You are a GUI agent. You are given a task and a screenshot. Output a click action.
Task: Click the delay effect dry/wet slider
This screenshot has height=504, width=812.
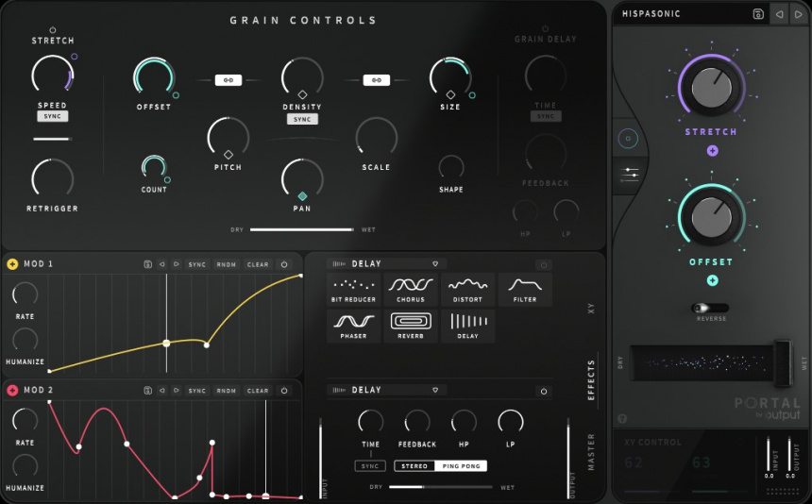(440, 487)
